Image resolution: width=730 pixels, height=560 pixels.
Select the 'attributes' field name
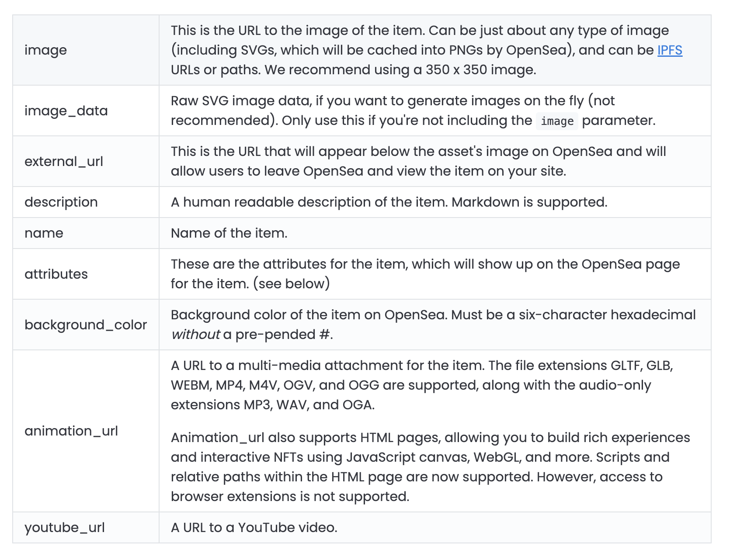coord(56,274)
